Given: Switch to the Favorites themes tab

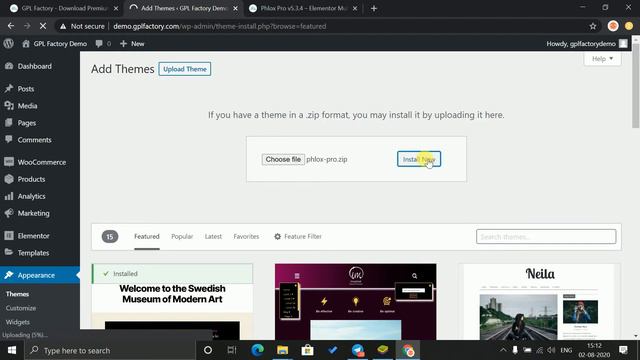Looking at the screenshot, I should click(246, 236).
